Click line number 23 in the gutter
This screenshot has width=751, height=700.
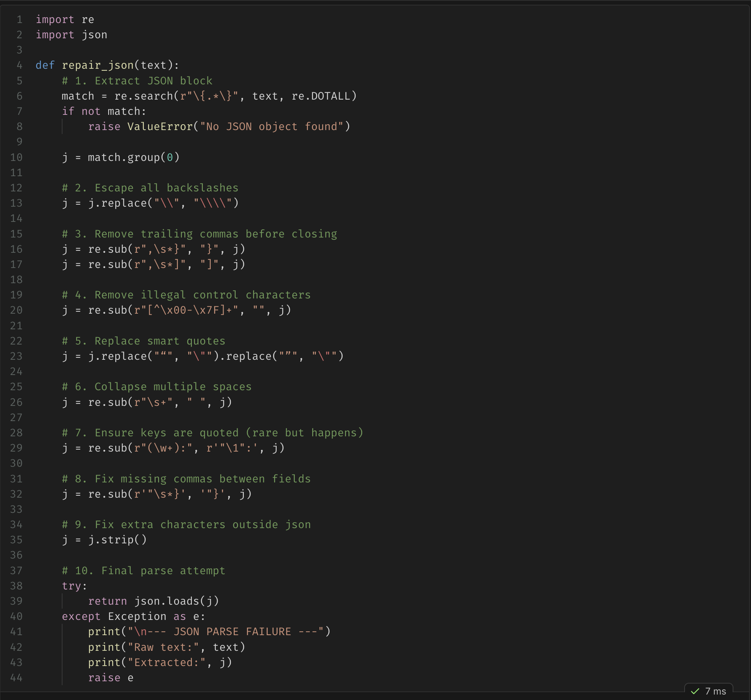coord(16,356)
